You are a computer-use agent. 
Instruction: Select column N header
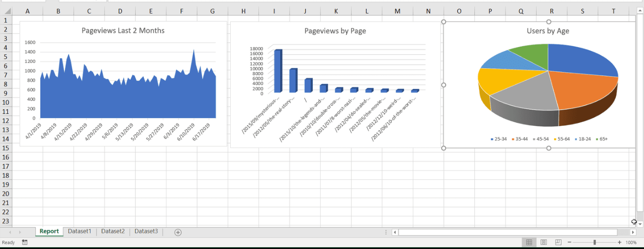coord(428,11)
